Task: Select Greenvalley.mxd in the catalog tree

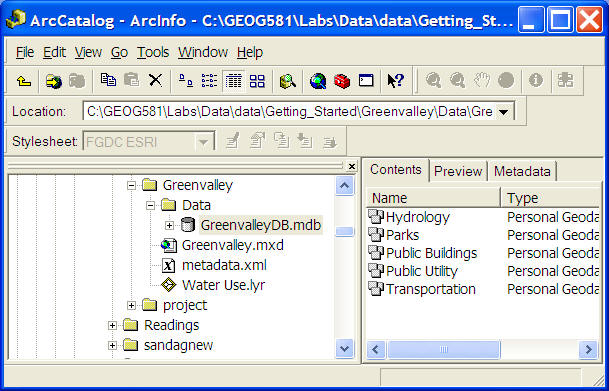Action: [233, 245]
